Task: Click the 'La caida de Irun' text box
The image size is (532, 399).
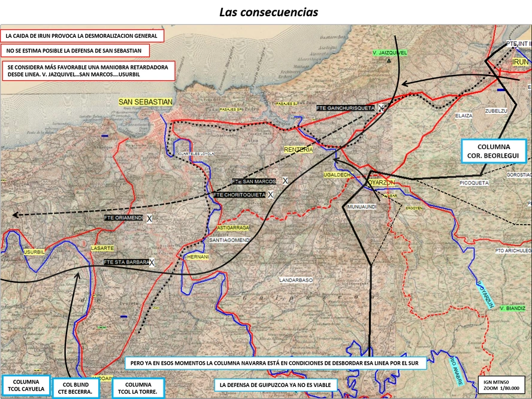Action: 81,35
